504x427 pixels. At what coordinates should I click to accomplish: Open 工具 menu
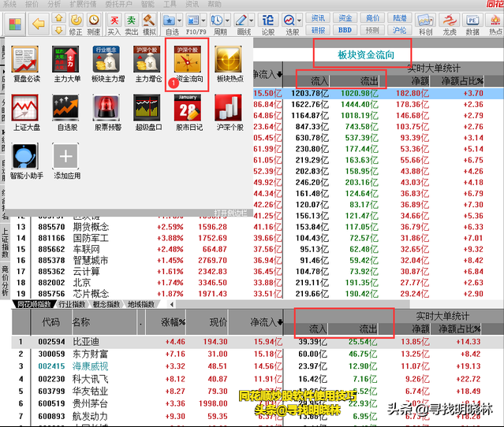(x=170, y=4)
